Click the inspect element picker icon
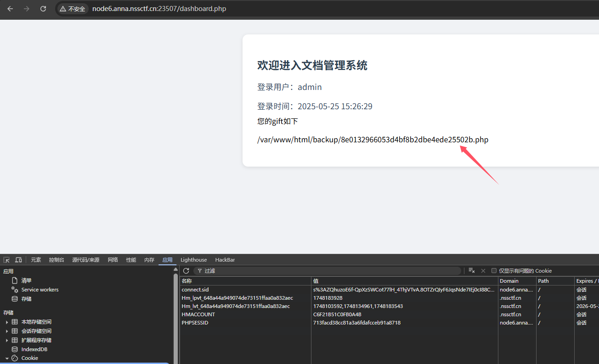 6,260
